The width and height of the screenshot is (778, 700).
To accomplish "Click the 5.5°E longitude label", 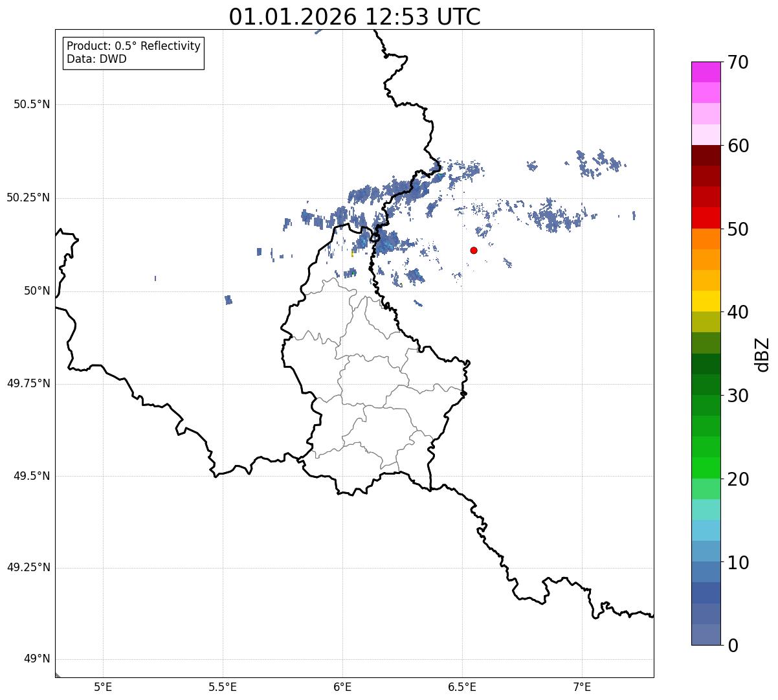I will [223, 686].
